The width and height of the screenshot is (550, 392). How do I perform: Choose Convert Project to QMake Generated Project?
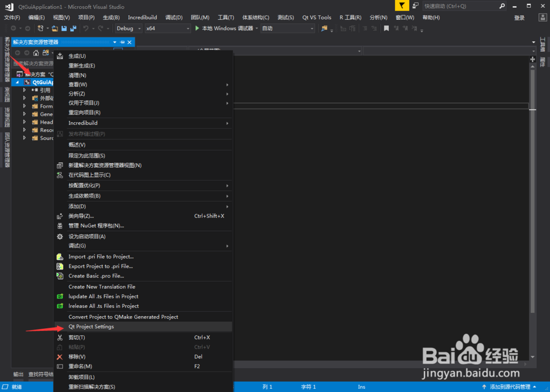[143, 317]
